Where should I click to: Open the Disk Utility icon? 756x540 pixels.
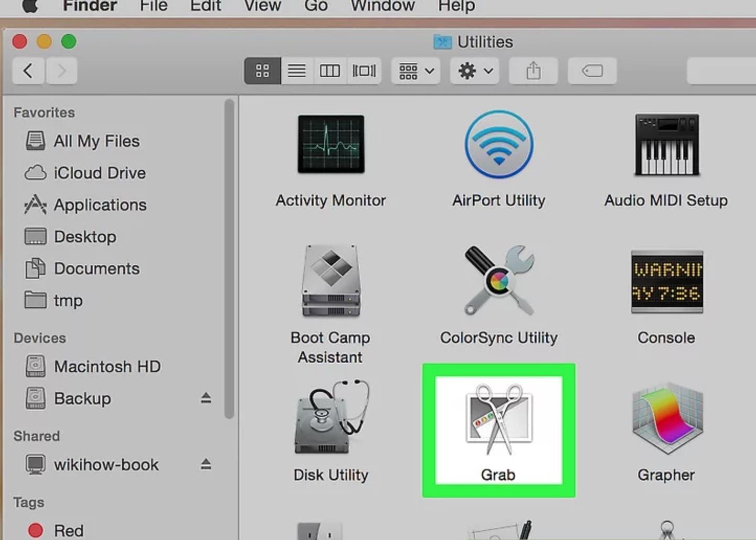coord(332,417)
